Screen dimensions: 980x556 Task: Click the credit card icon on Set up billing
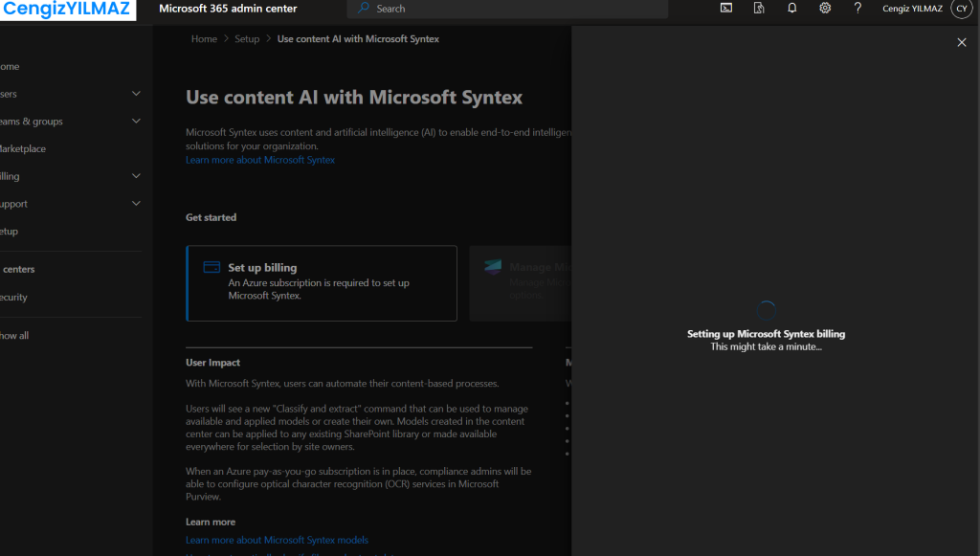pyautogui.click(x=212, y=268)
